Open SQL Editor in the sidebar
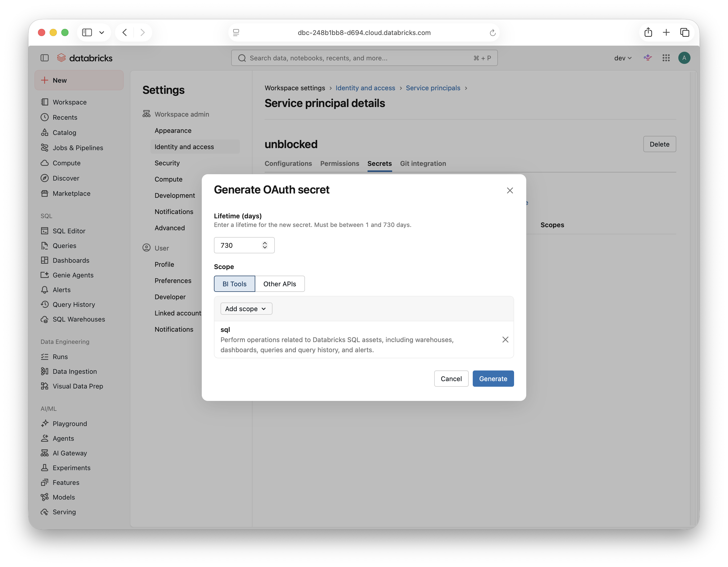 point(69,231)
